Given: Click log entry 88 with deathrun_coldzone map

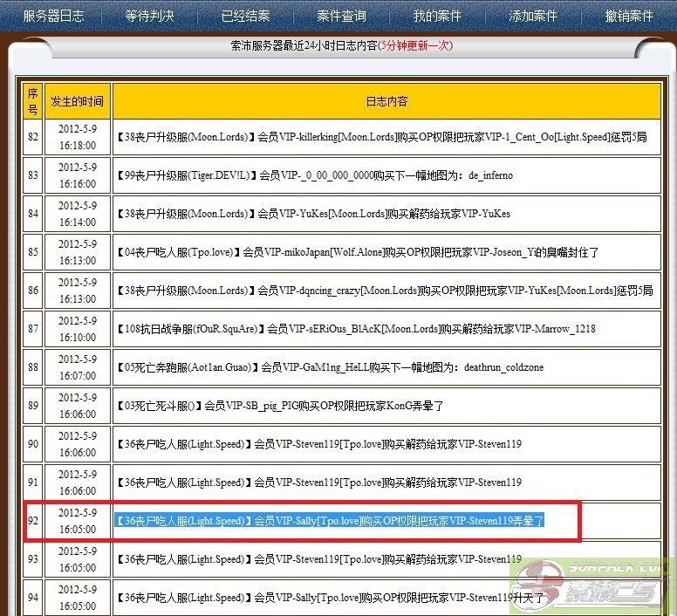Looking at the screenshot, I should pos(330,367).
